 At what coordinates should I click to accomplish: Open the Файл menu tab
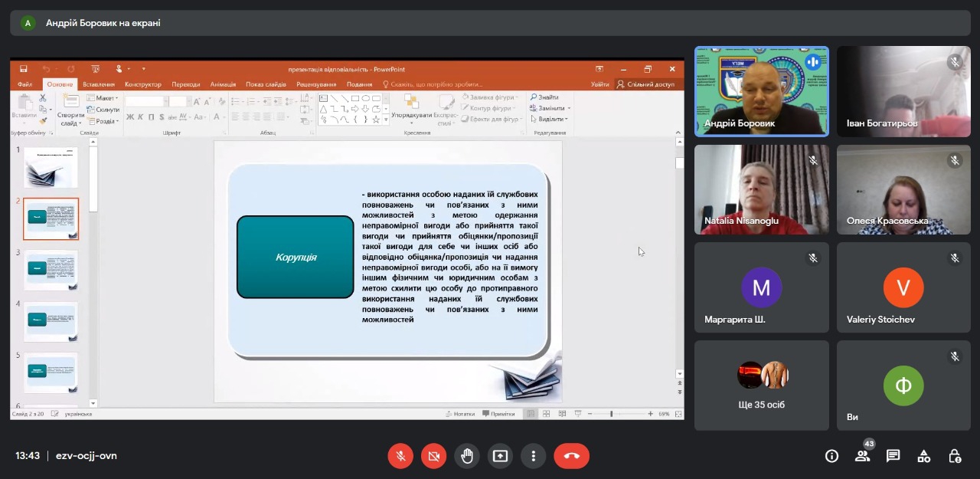pos(24,84)
